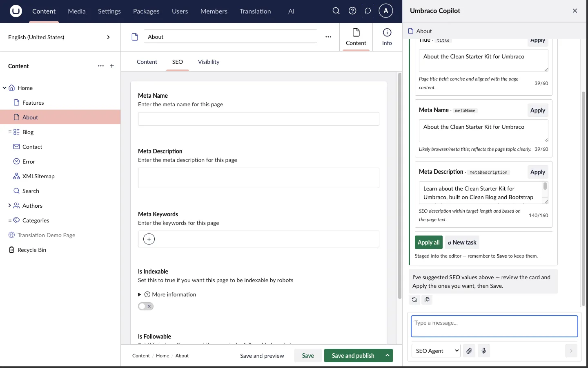Close the Umbraco Copilot panel

pos(575,11)
